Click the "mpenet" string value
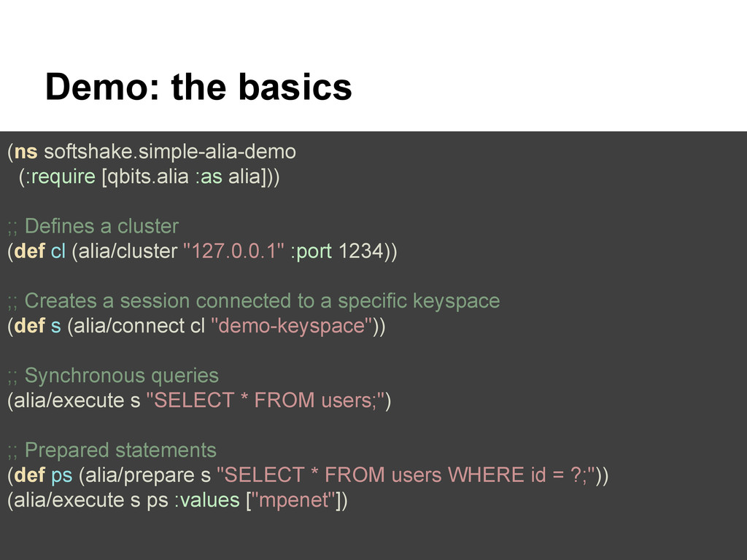747x560 pixels. (x=294, y=500)
